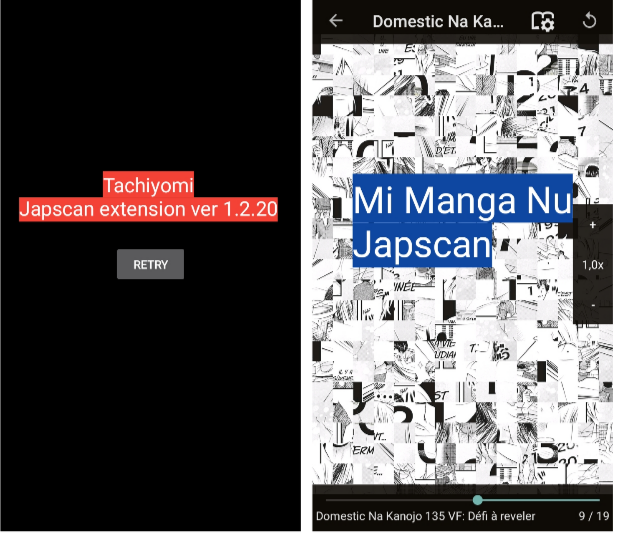The width and height of the screenshot is (617, 535).
Task: Click the blue Japscan label
Action: point(424,247)
